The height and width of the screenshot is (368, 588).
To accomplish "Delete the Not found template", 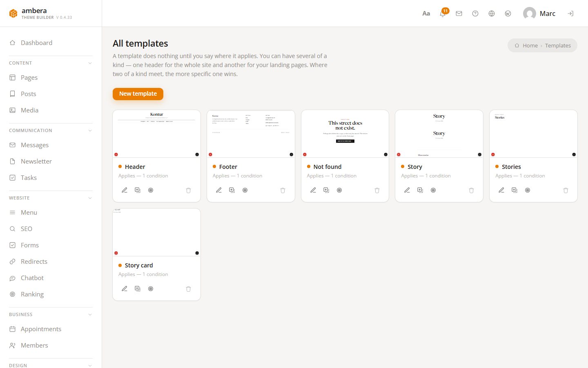I will [377, 190].
